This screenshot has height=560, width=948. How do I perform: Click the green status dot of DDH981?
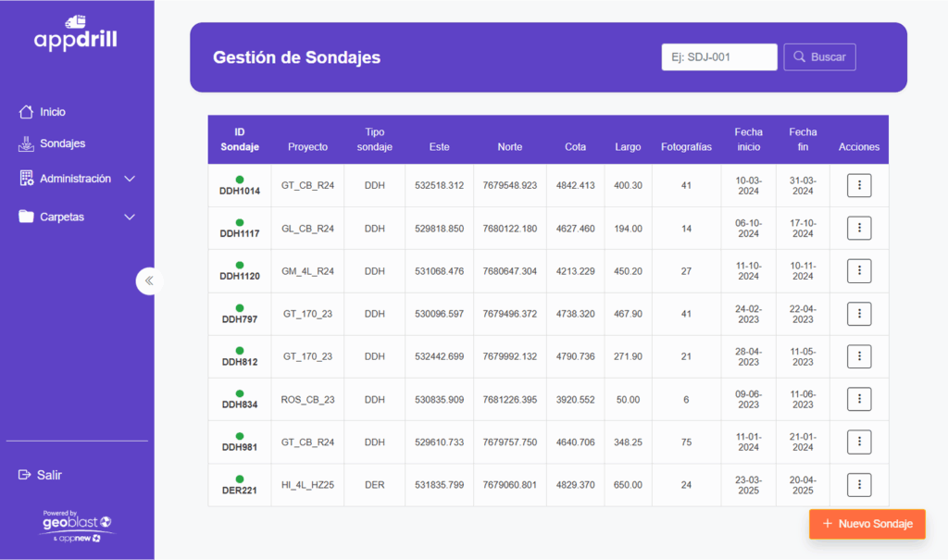click(240, 436)
